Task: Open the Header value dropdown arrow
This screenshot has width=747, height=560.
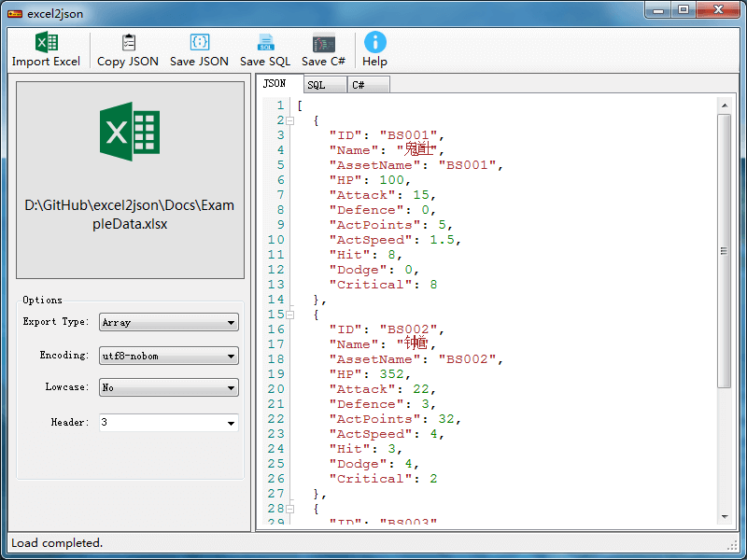Action: (x=231, y=423)
